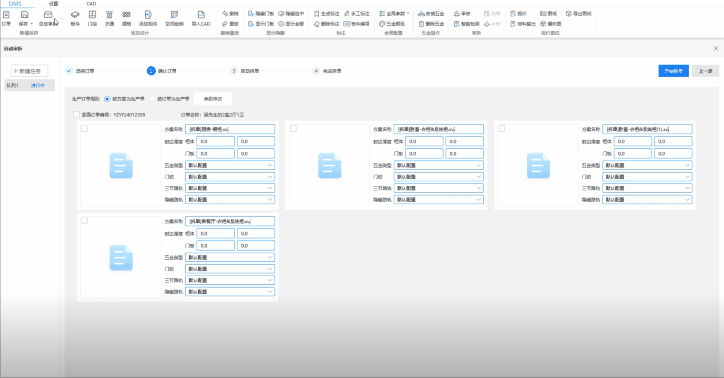Screen dimensions: 724x378
Task: Run 智能检测 smart detection
Action: click(x=466, y=24)
